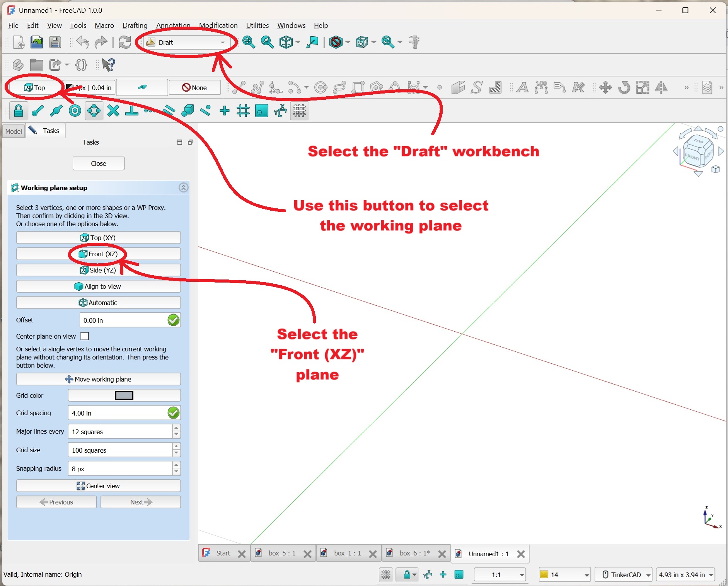This screenshot has height=586, width=728.
Task: Click the Undo arrow icon
Action: (x=82, y=42)
